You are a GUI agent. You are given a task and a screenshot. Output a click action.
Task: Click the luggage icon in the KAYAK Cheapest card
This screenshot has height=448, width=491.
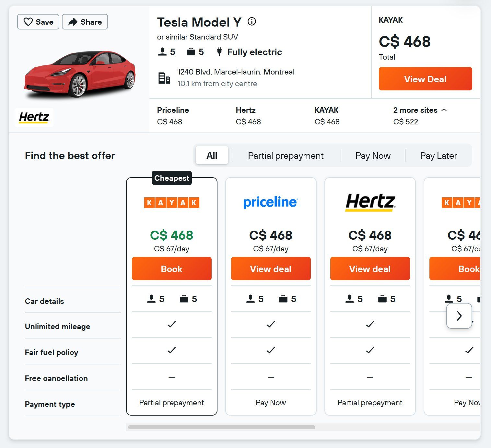pos(184,299)
